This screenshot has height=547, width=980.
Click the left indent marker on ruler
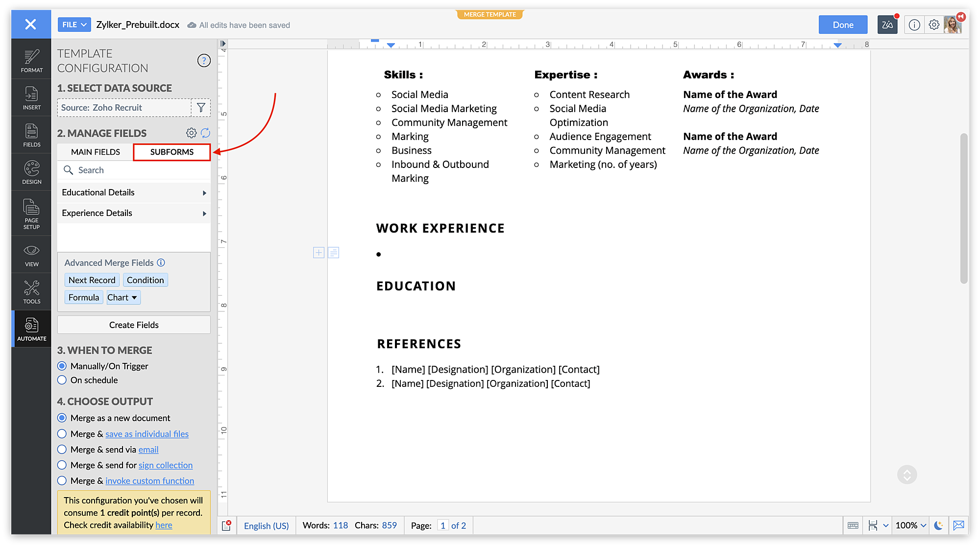point(391,45)
